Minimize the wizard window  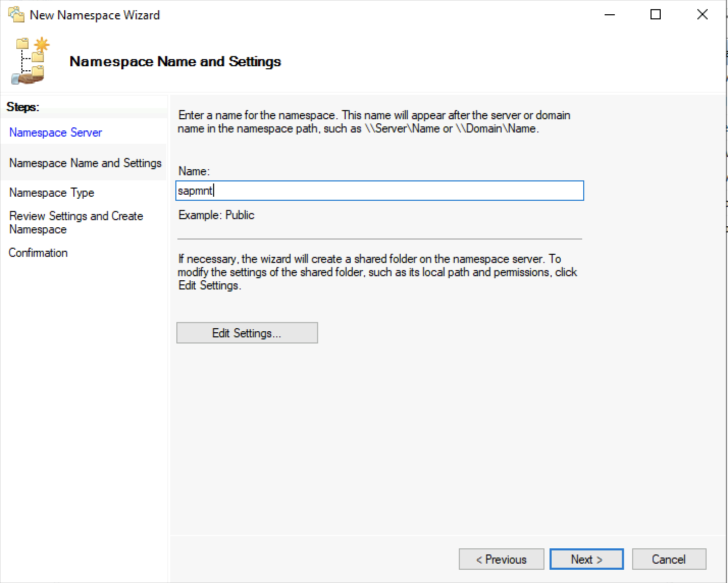click(610, 15)
